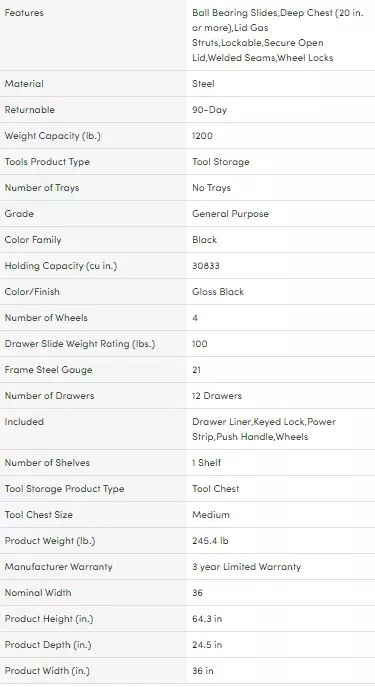Viewport: 375px width, 687px height.
Task: Click the Tool Chest product type value
Action: pos(216,489)
